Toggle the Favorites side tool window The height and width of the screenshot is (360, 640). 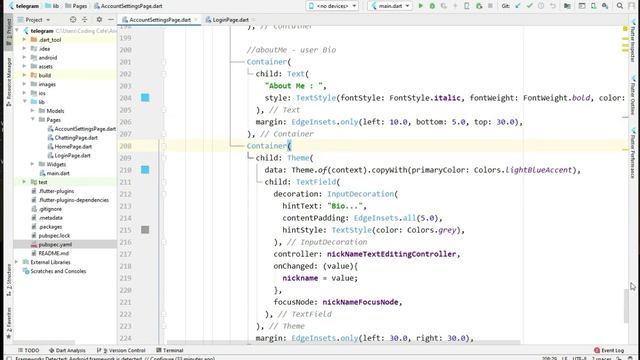(8, 323)
